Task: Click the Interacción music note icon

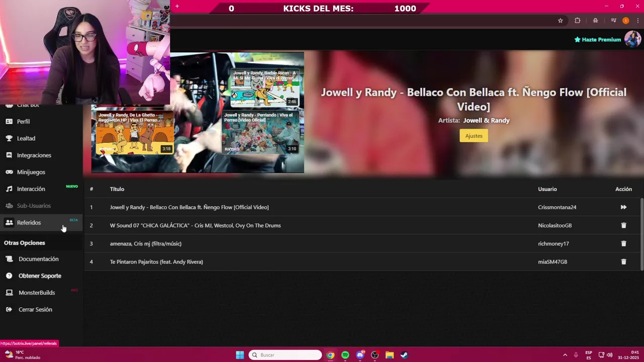Action: click(9, 189)
